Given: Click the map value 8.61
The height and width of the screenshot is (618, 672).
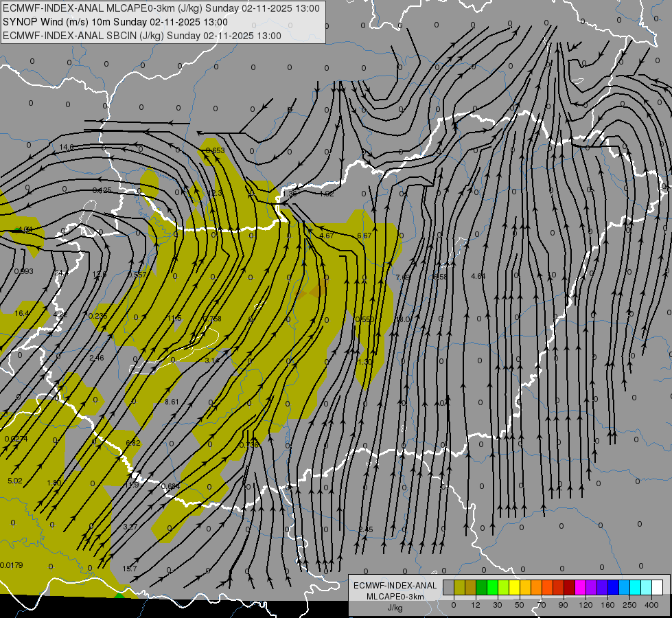Looking at the screenshot, I should pyautogui.click(x=172, y=402).
